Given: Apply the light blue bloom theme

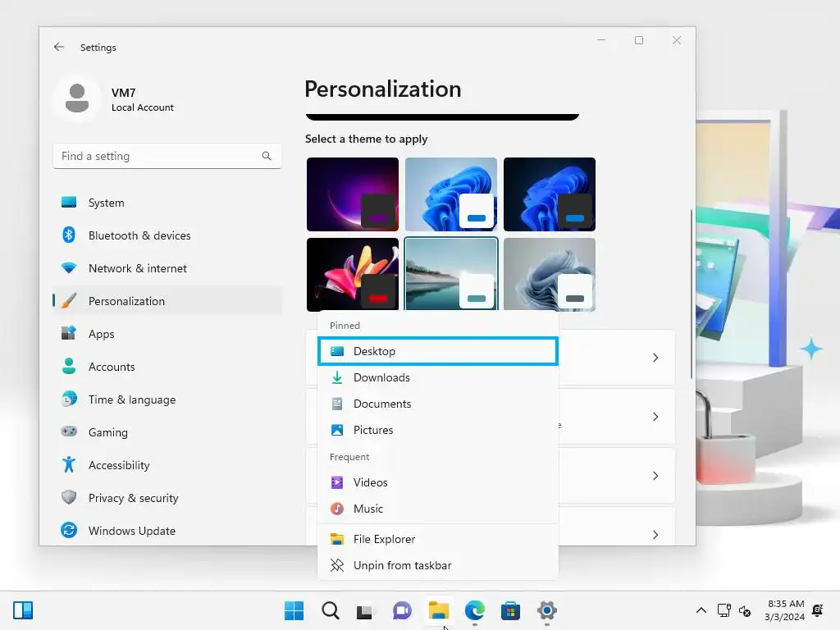Looking at the screenshot, I should [x=451, y=194].
